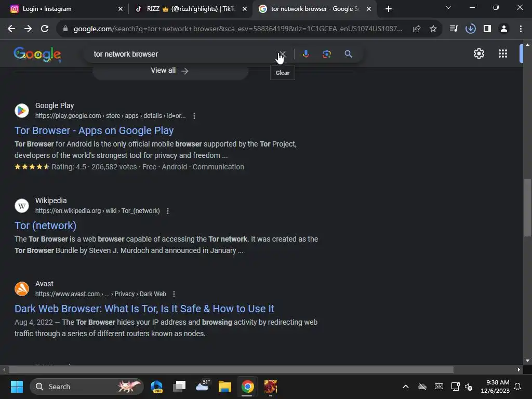
Task: Open Task View on the taskbar
Action: click(x=179, y=387)
